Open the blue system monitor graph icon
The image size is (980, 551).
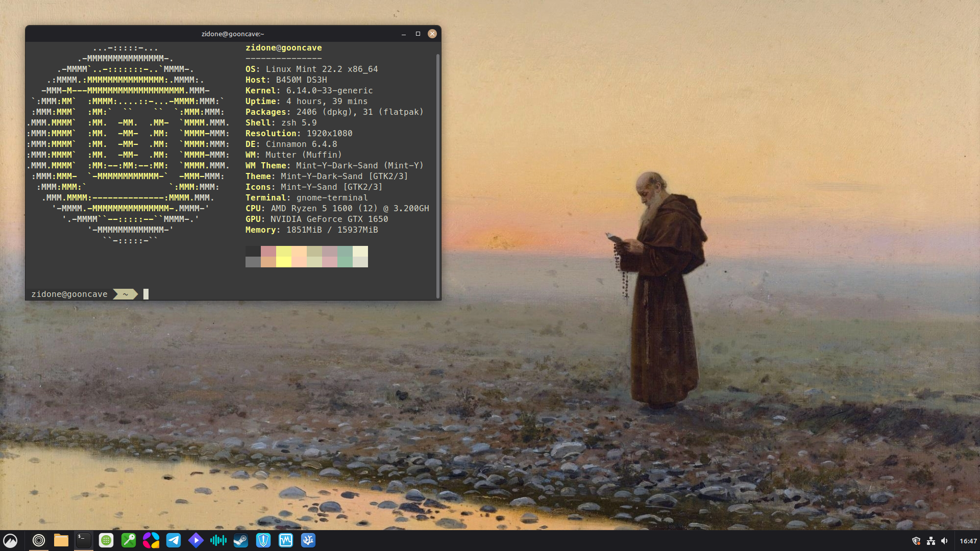coord(286,540)
